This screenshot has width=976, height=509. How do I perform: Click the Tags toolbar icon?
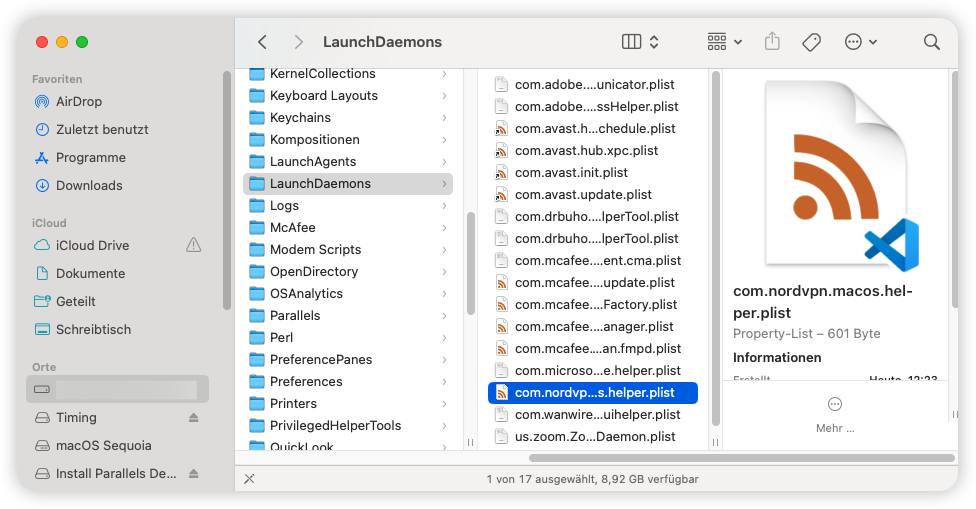[812, 42]
